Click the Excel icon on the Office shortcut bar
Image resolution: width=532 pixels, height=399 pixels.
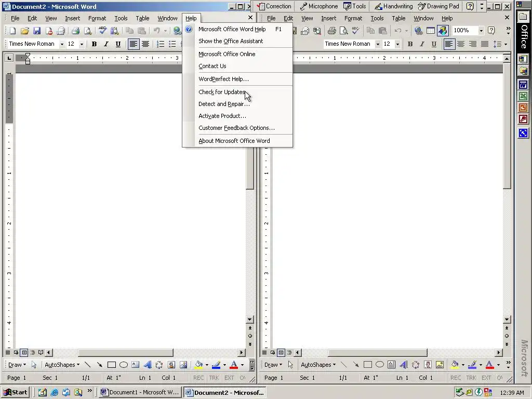tap(523, 96)
